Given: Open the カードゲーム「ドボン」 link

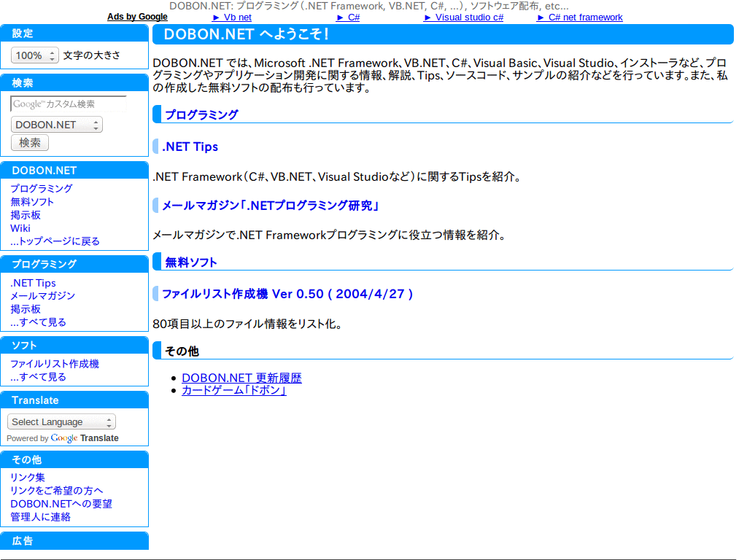Looking at the screenshot, I should [x=234, y=391].
